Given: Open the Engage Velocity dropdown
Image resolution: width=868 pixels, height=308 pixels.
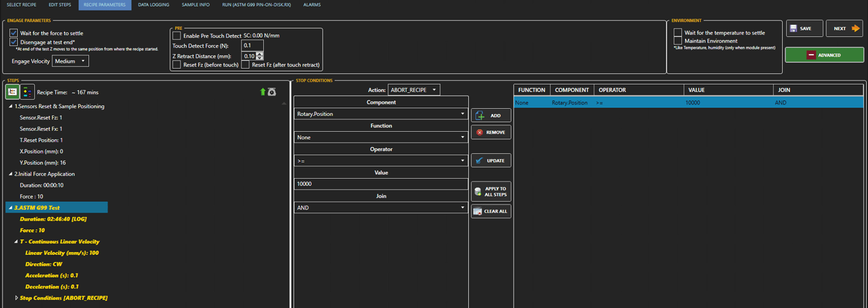Looking at the screenshot, I should coord(71,61).
